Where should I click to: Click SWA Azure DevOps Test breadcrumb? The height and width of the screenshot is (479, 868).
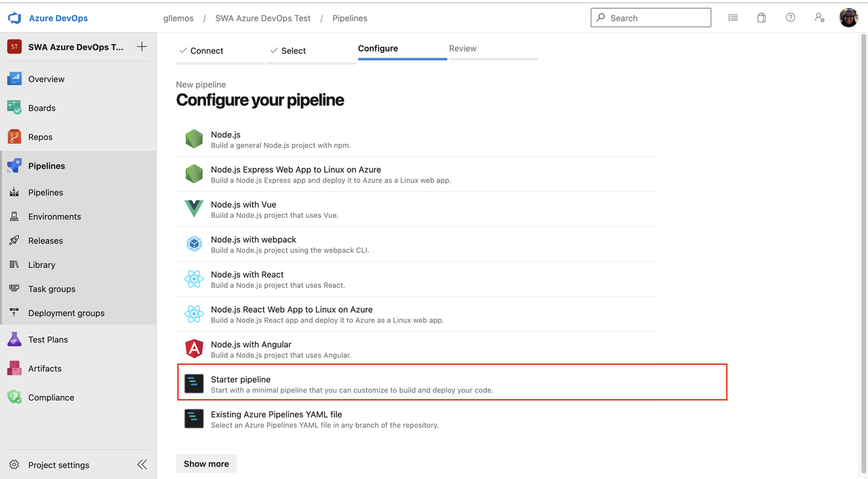[263, 18]
